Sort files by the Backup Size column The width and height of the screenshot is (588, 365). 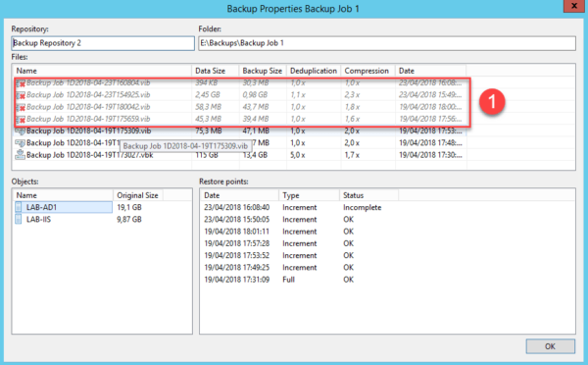click(x=263, y=71)
